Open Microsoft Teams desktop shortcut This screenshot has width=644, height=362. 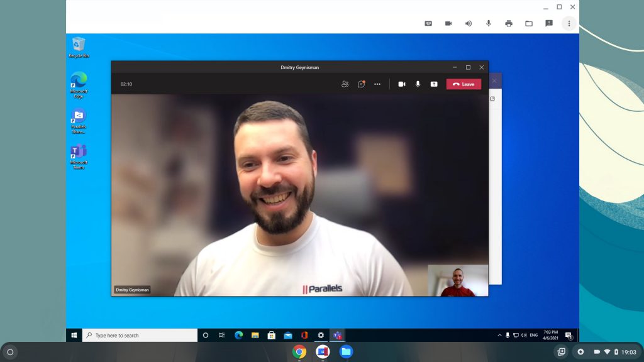pyautogui.click(x=79, y=156)
